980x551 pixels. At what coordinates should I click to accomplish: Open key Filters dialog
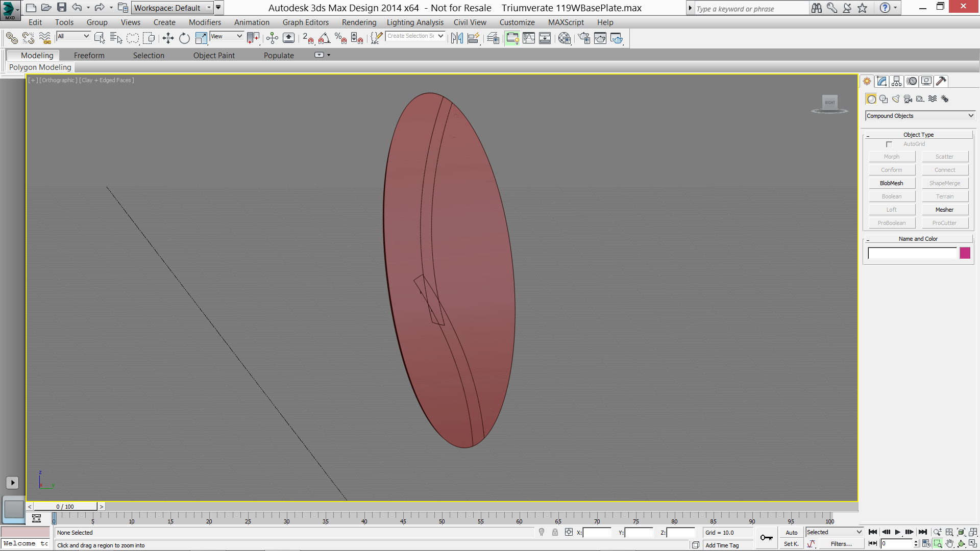841,544
